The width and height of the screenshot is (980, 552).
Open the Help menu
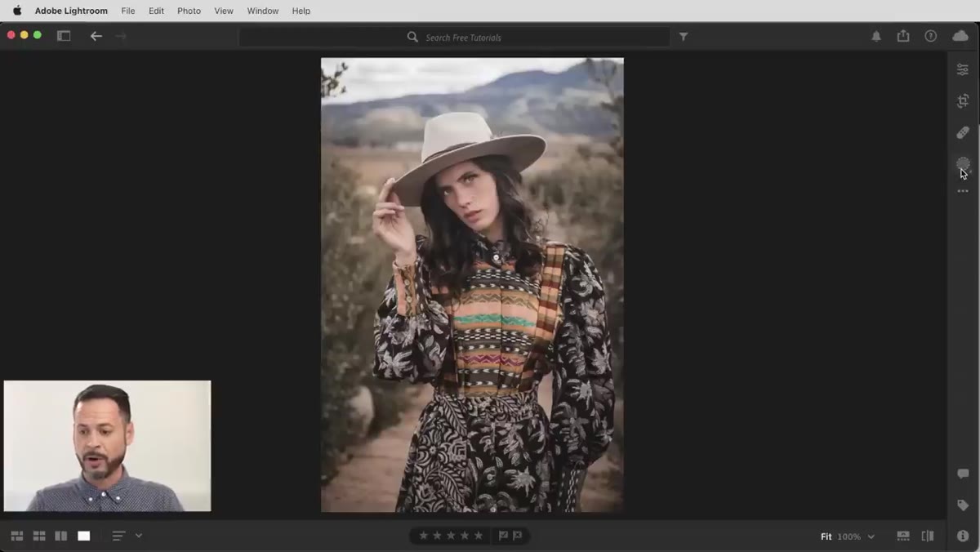[x=301, y=11]
